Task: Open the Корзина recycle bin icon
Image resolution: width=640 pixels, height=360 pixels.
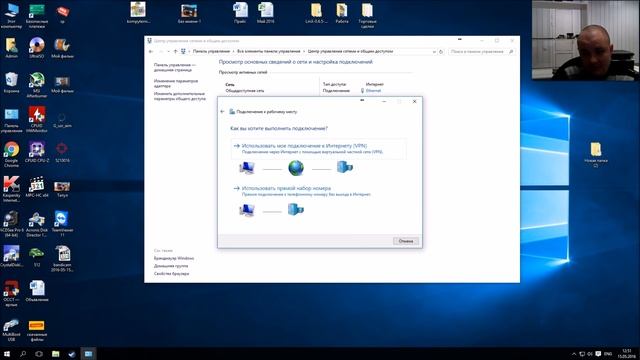Action: [11, 83]
